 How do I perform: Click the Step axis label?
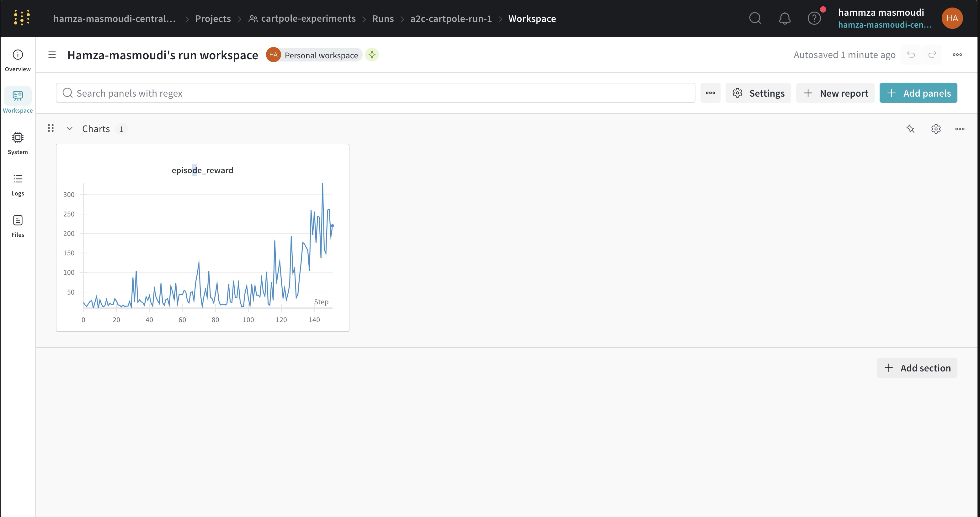(321, 302)
